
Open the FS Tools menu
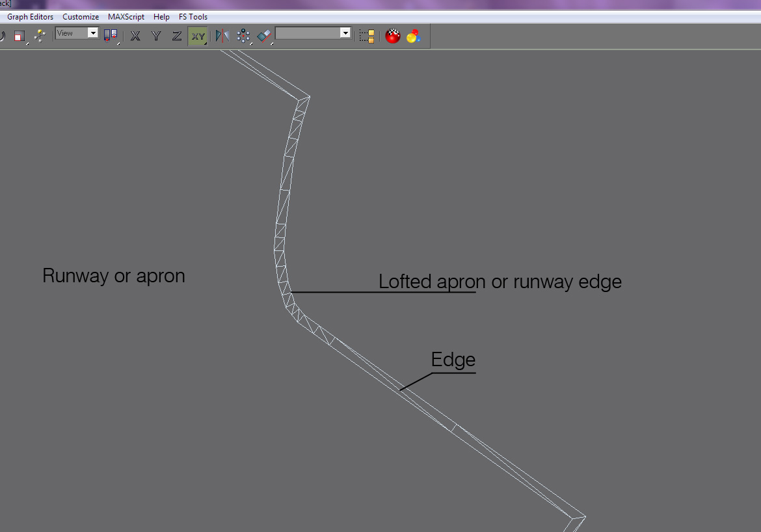coord(193,17)
